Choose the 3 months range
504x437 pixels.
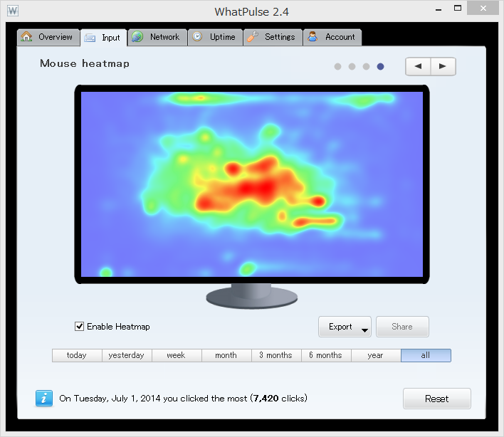point(276,355)
